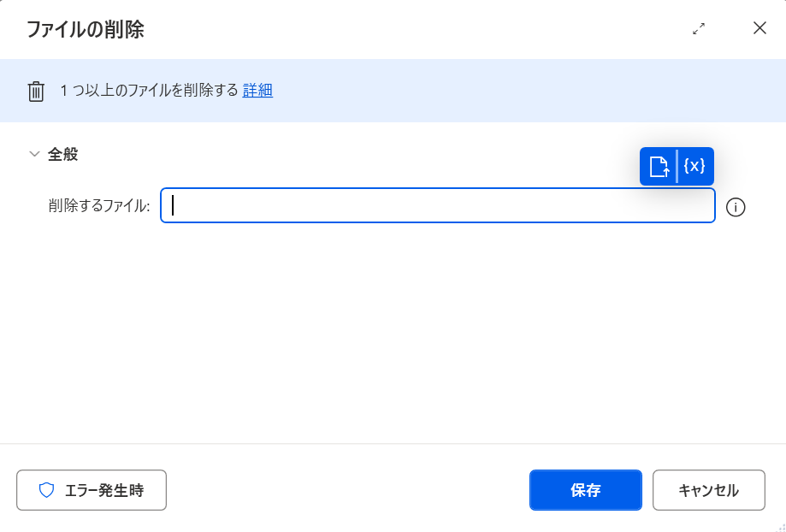Screen dimensions: 786x532
Task: Click the キャンセル button
Action: coord(709,490)
